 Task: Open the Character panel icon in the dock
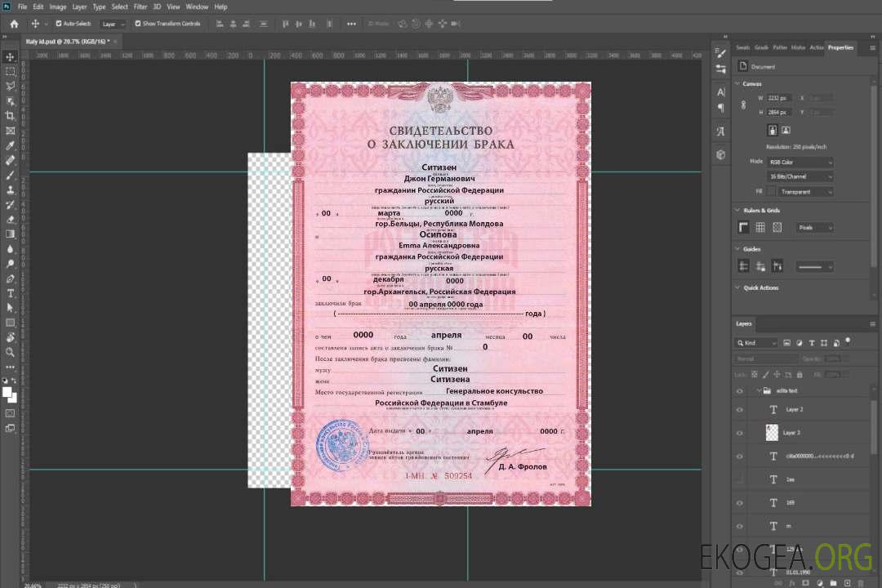point(721,92)
